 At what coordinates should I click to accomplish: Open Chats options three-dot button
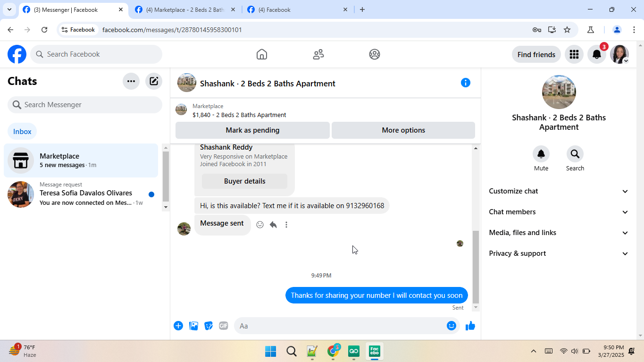click(x=131, y=81)
